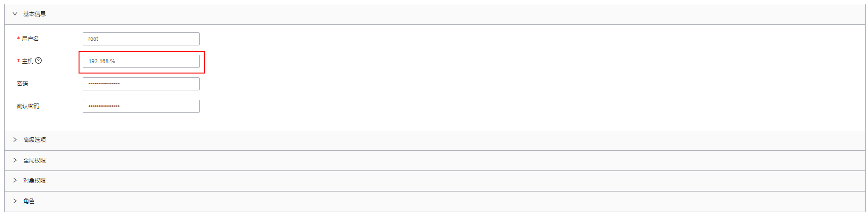Expand 对象权限 using its arrow

tap(15, 180)
